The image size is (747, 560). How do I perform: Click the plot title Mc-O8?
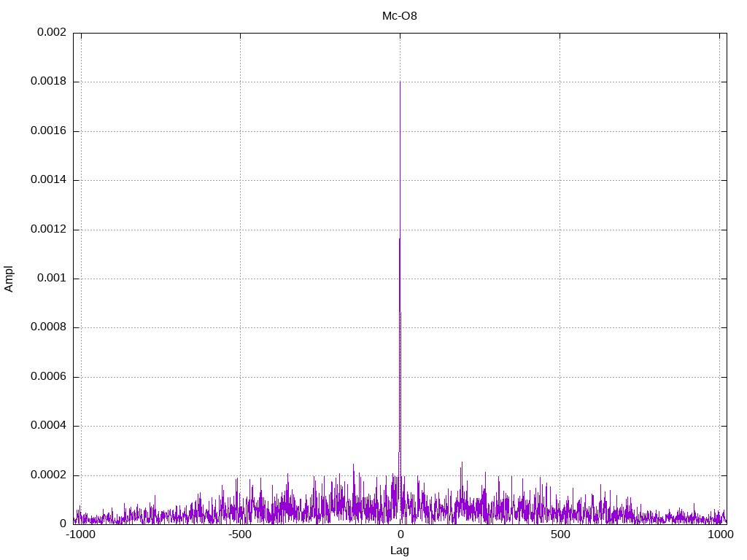click(x=400, y=15)
